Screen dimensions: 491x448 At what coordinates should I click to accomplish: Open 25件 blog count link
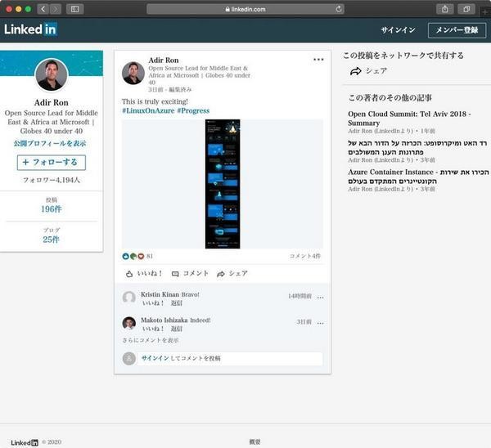51,240
